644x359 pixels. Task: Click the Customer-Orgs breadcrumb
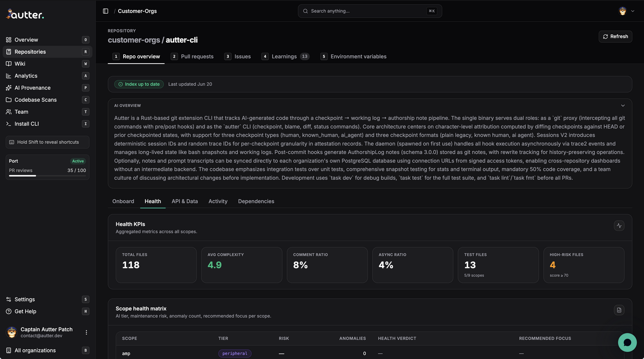point(137,11)
